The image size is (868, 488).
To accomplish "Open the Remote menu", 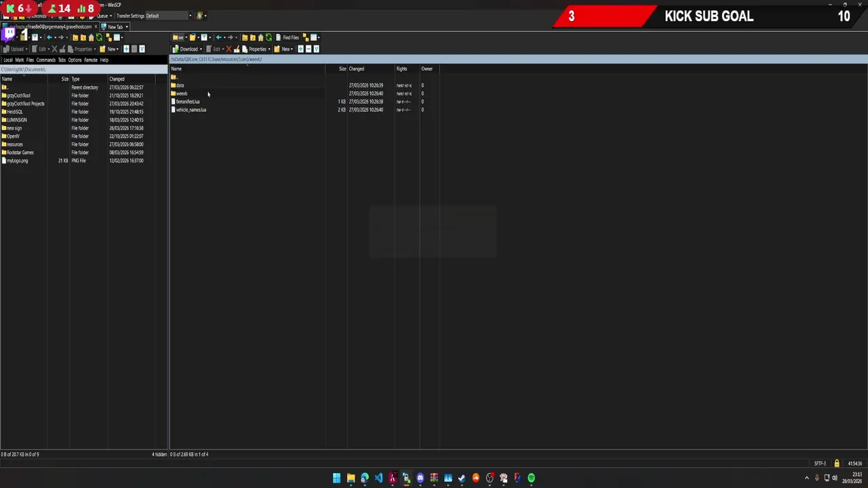I will click(x=91, y=60).
